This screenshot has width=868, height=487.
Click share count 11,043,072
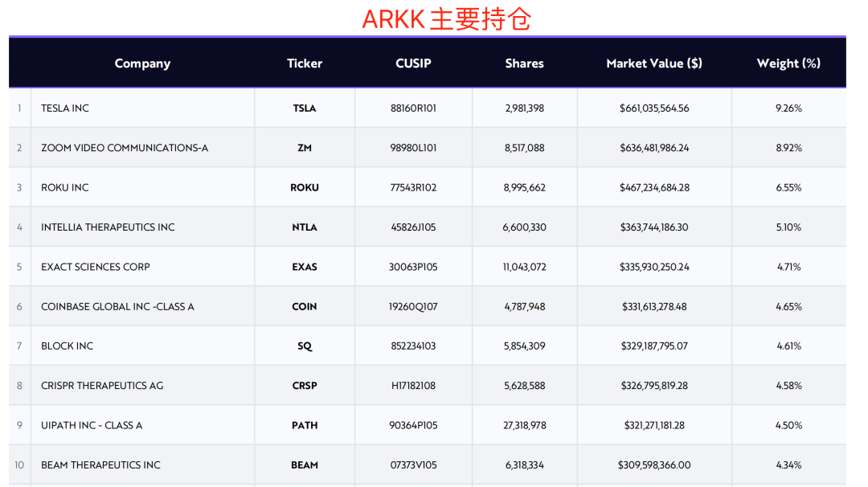pos(524,268)
